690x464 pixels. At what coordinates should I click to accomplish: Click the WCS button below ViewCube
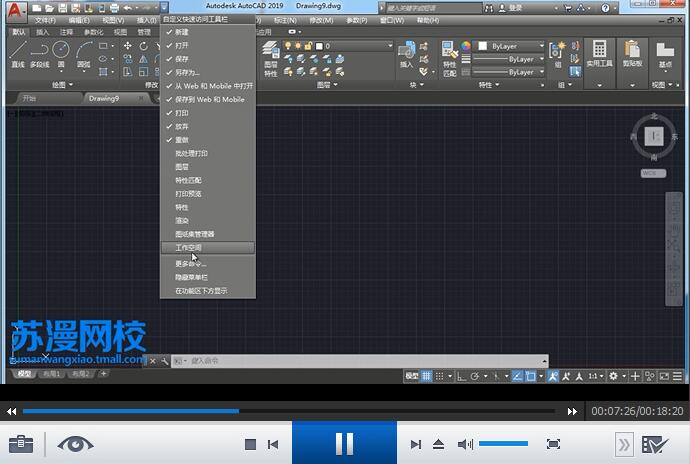(x=653, y=173)
